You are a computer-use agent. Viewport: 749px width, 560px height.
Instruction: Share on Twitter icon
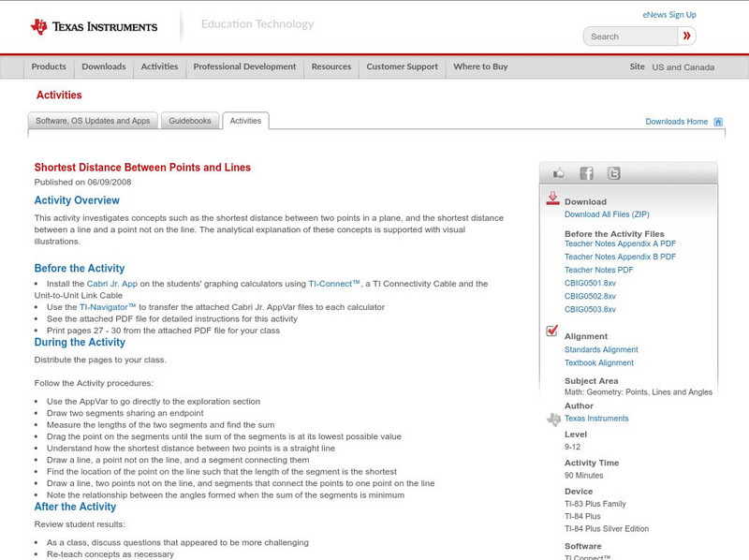(613, 173)
